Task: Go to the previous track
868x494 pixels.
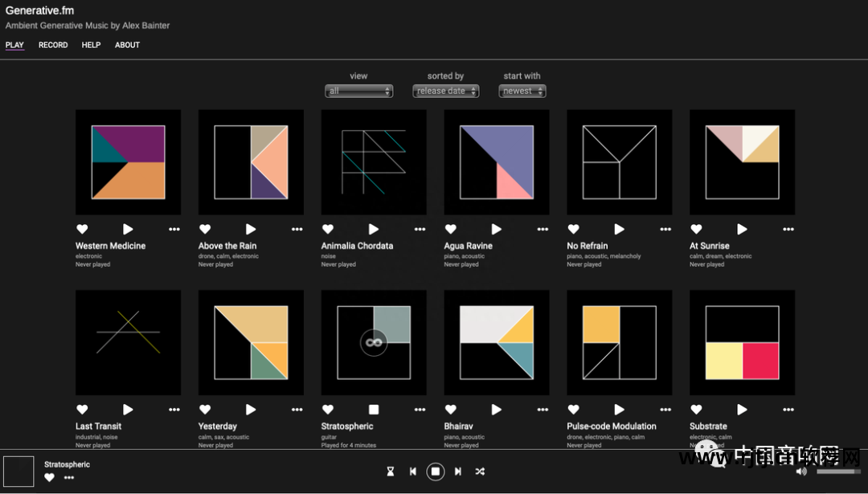Action: click(413, 472)
